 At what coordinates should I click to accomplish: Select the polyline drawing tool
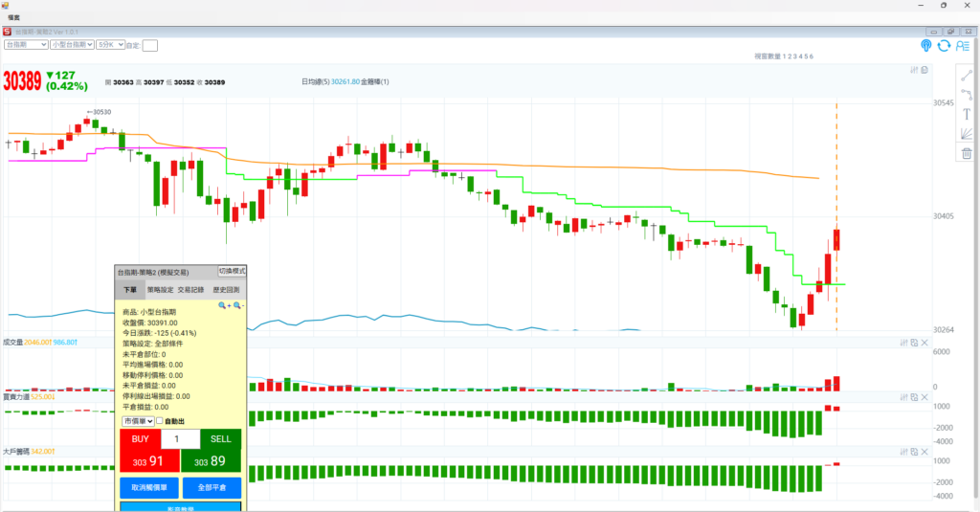(967, 94)
